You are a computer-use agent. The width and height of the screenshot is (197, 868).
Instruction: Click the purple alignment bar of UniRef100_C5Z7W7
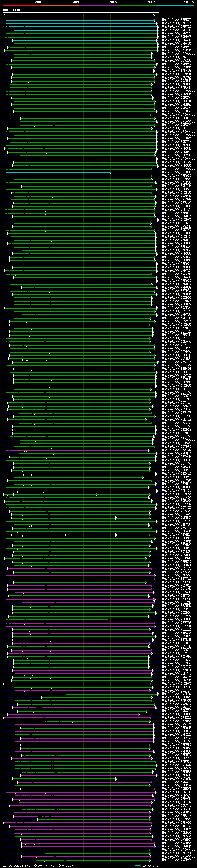tap(78, 450)
